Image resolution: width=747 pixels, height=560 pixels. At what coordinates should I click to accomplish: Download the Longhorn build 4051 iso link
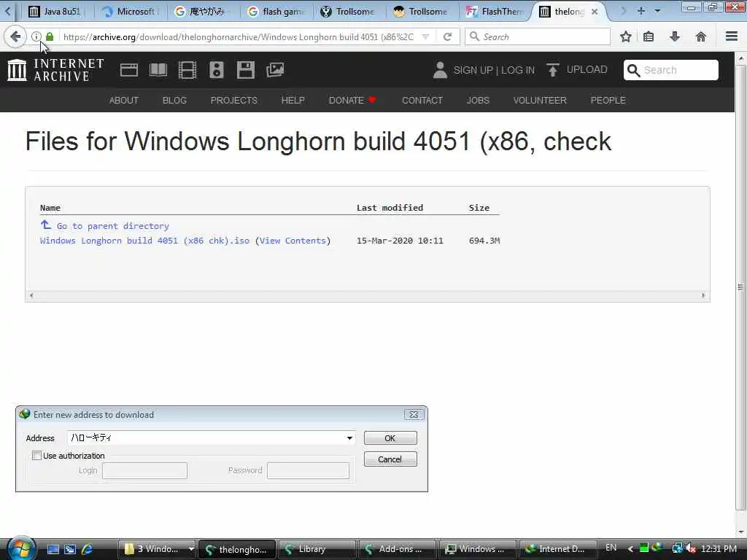[145, 241]
